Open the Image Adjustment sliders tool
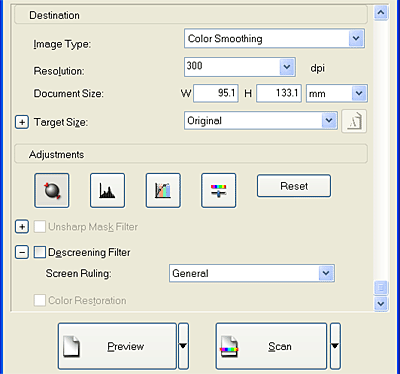The width and height of the screenshot is (400, 374). point(219,191)
